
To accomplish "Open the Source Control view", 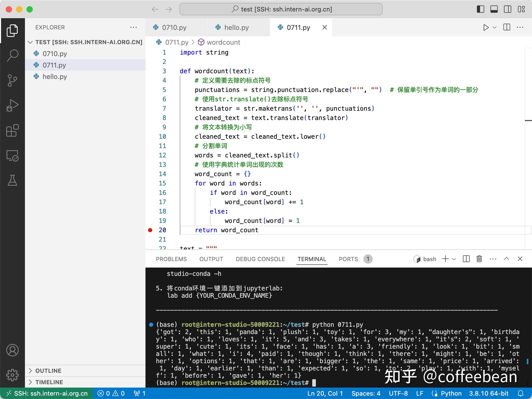I will (12, 80).
